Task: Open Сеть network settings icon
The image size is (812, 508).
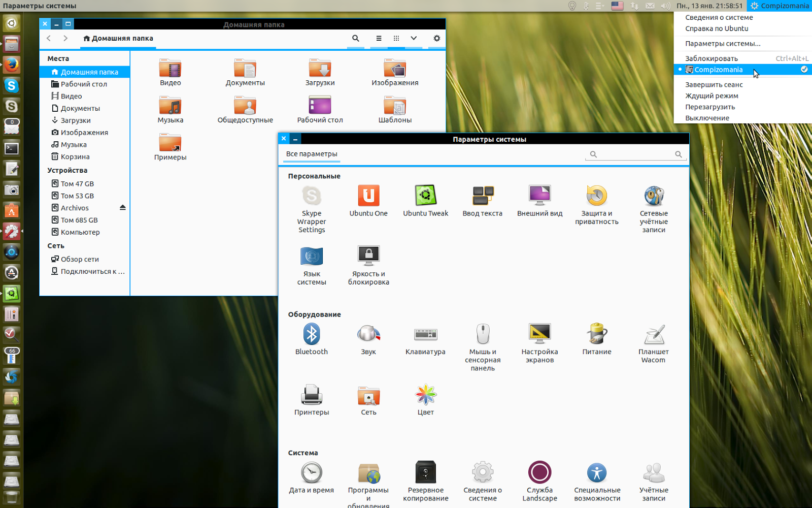Action: click(368, 400)
